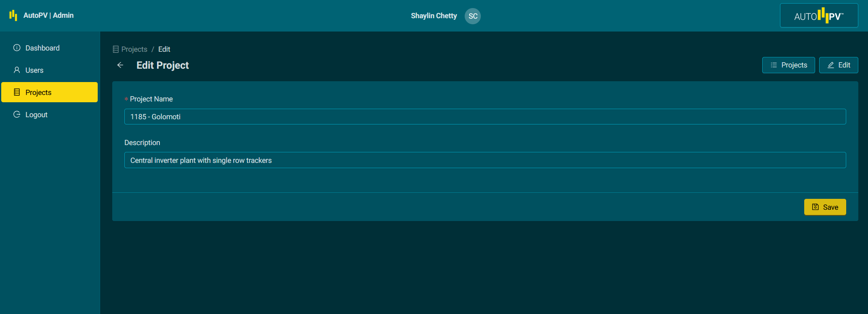Save the project changes

coord(825,207)
